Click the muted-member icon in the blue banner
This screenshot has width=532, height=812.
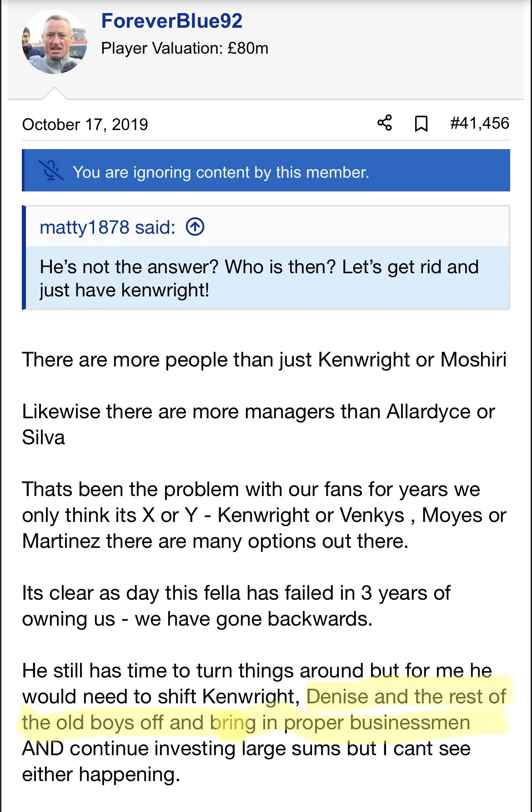pos(50,171)
